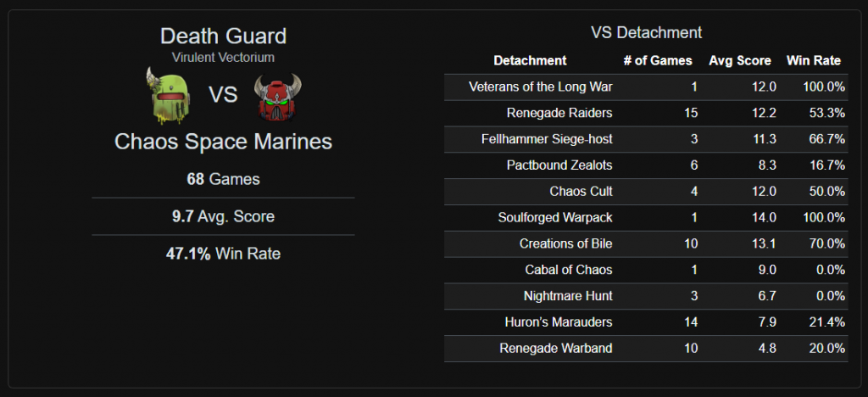Image resolution: width=868 pixels, height=397 pixels.
Task: Choose the Creations of Bile row
Action: pos(565,244)
